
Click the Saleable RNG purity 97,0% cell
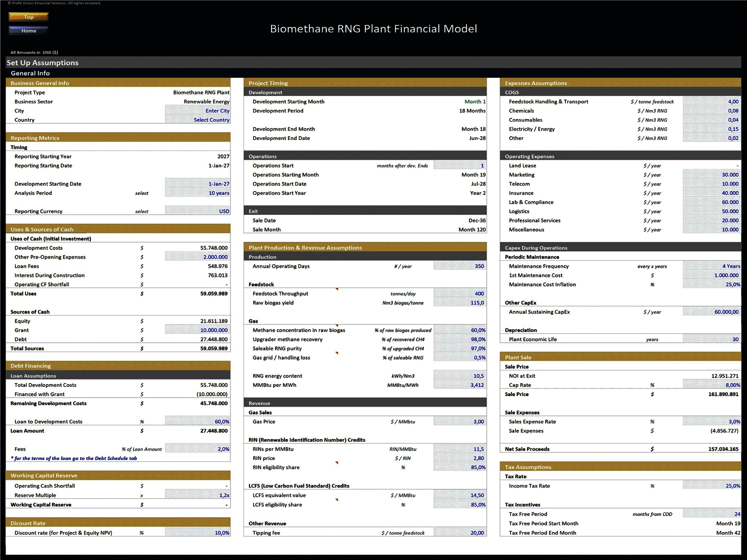coord(460,348)
